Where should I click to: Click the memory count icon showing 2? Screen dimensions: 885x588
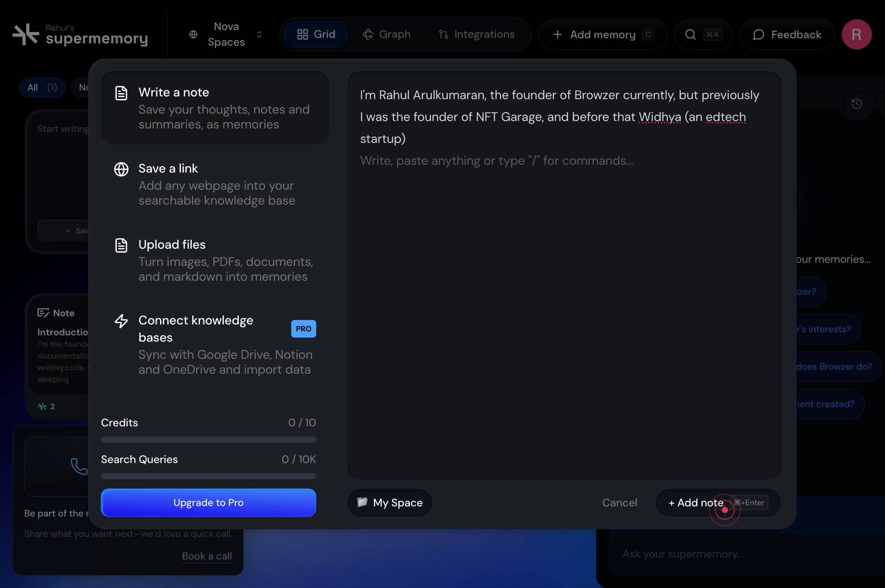(42, 406)
